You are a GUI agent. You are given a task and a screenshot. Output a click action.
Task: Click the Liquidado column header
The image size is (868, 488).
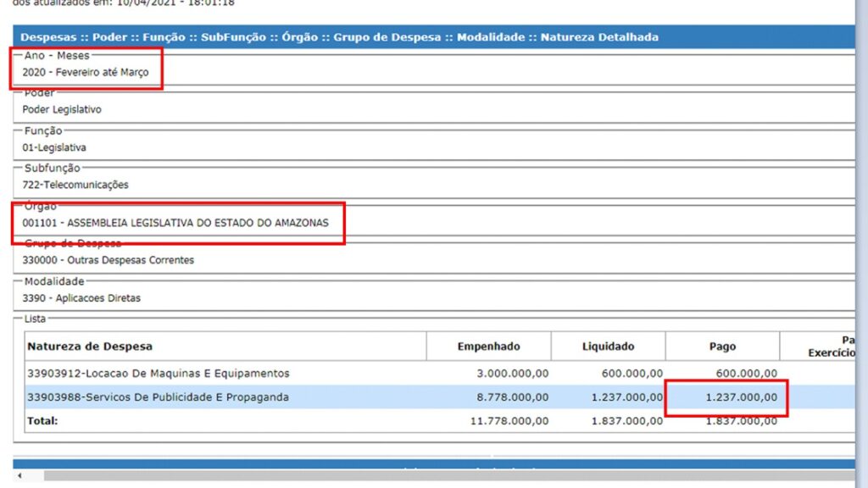pyautogui.click(x=608, y=347)
